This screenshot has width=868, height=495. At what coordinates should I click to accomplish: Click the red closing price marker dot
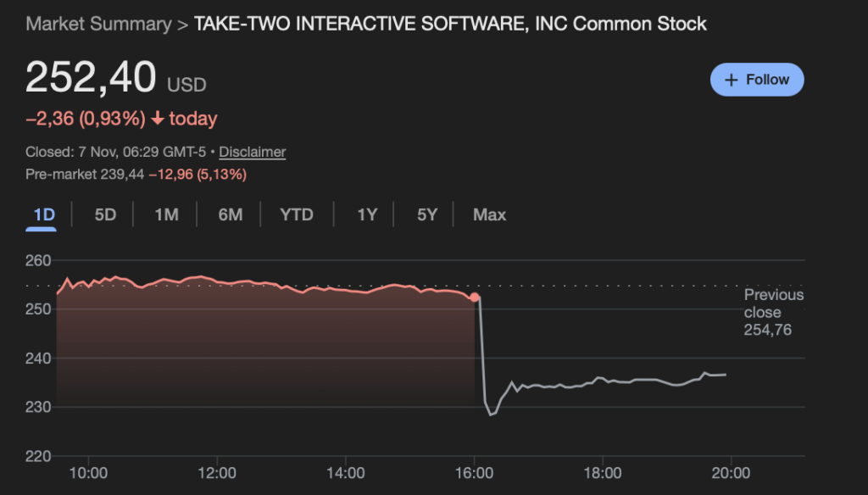coord(475,298)
